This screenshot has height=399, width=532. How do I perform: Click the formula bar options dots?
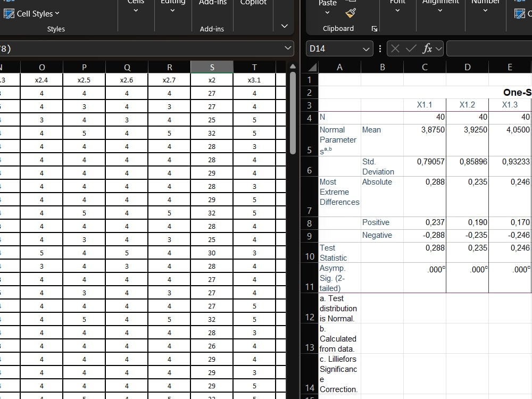click(380, 48)
